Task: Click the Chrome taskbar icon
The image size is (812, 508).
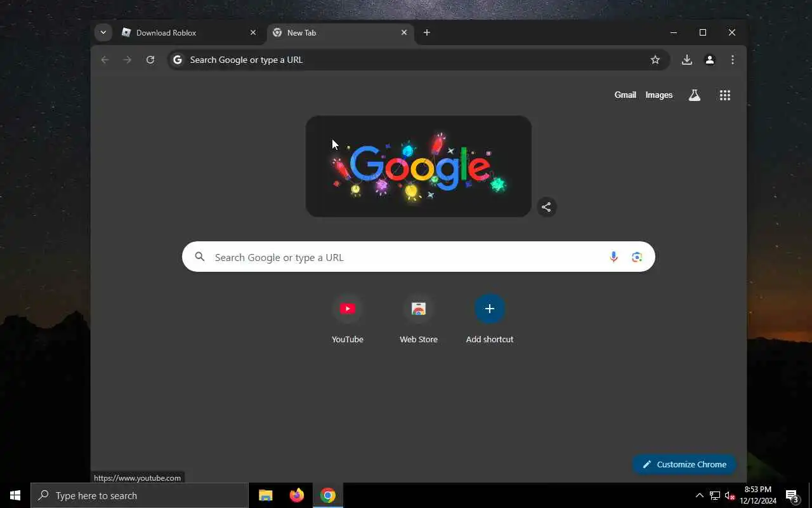Action: coord(328,495)
